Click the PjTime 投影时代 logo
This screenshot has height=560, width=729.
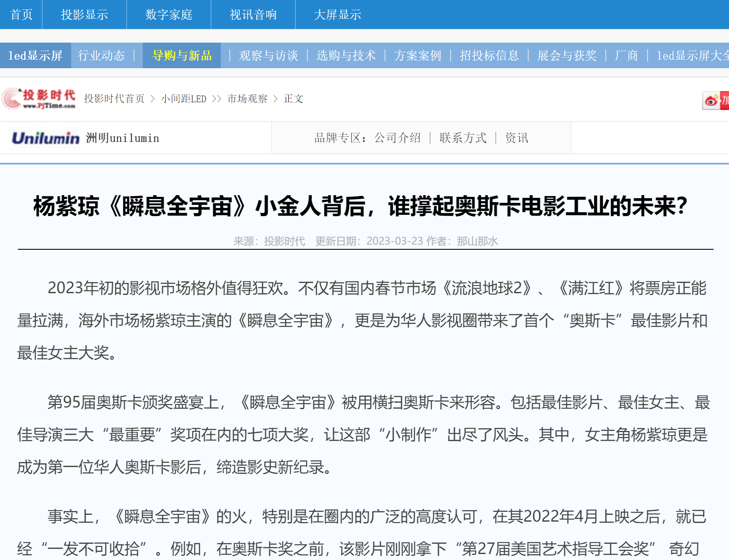(x=39, y=99)
